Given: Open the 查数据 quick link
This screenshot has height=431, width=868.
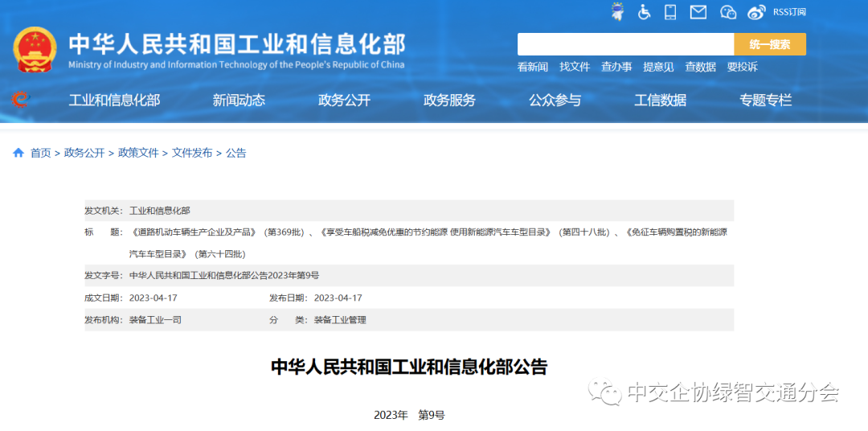Looking at the screenshot, I should (x=700, y=67).
